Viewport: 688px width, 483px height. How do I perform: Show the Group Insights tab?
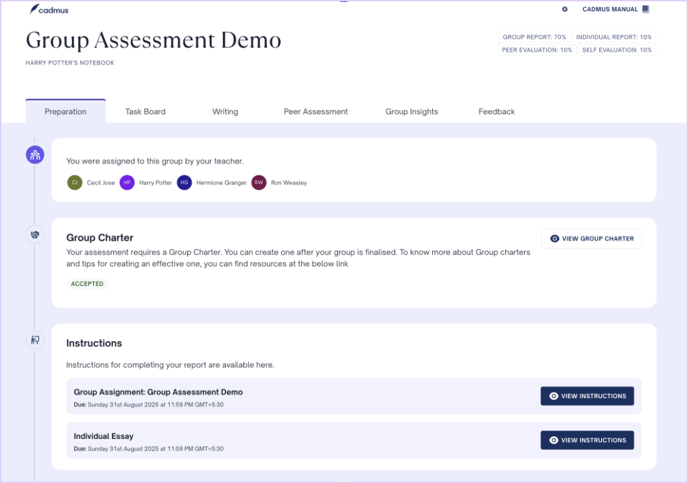pyautogui.click(x=412, y=111)
